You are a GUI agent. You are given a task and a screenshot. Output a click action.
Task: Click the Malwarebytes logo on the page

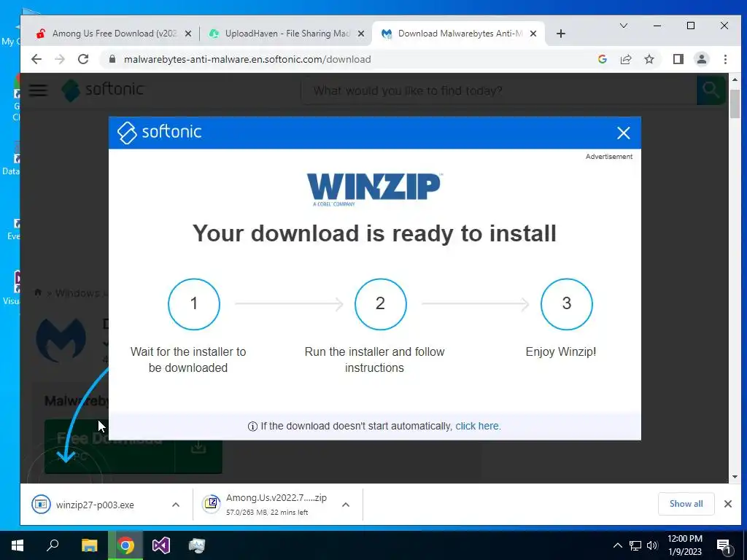click(61, 340)
